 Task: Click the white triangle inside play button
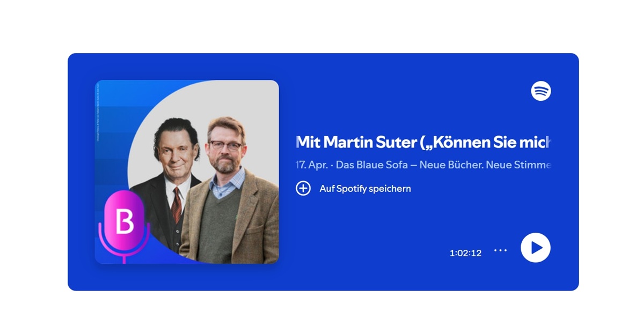pos(537,248)
